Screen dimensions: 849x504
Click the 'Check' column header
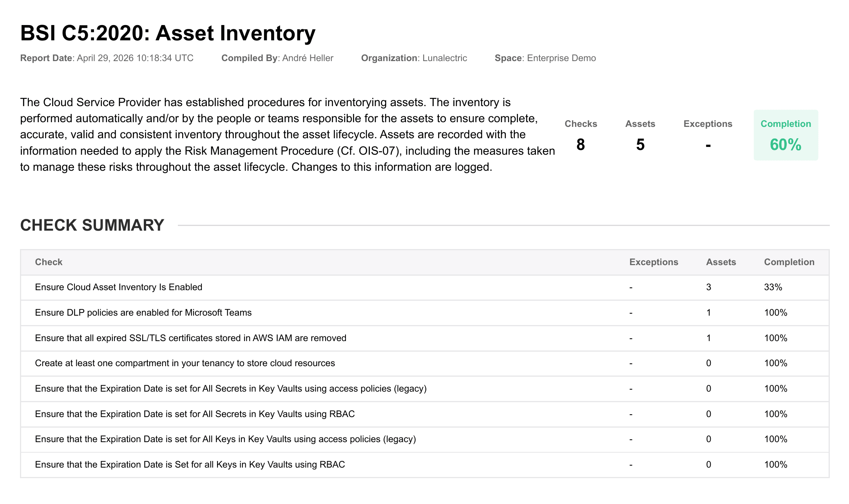(x=49, y=262)
